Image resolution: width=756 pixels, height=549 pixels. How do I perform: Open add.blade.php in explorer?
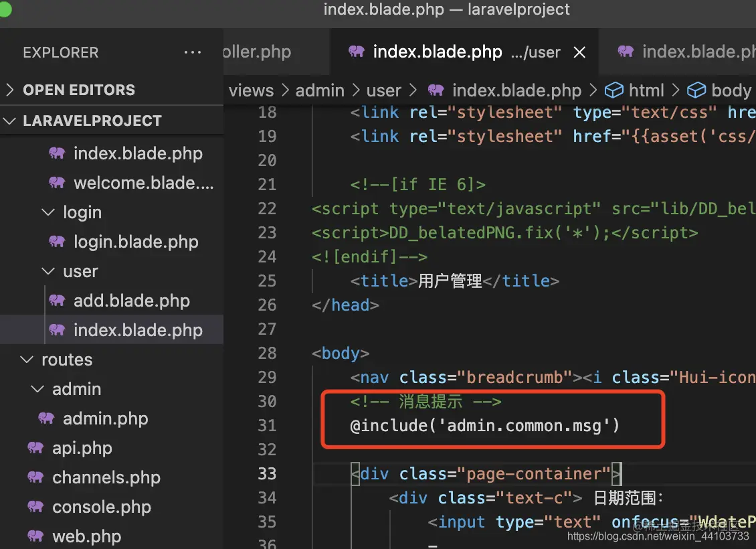[132, 301]
